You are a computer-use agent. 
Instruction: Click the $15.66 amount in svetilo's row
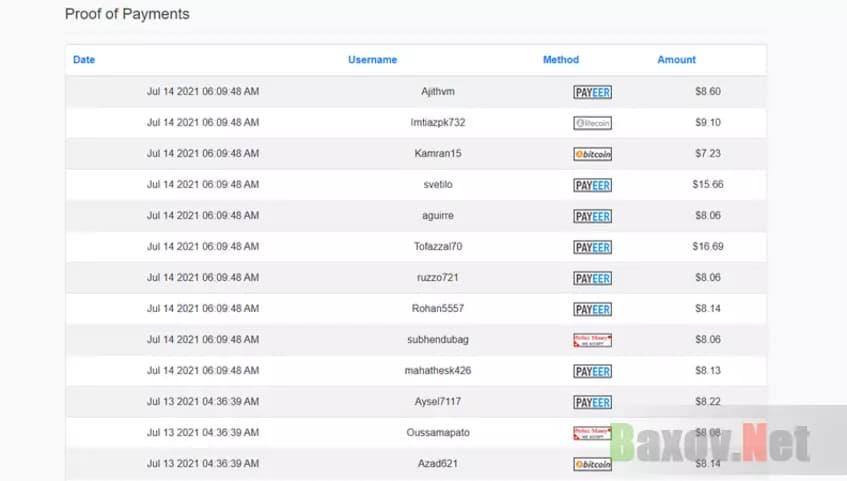click(x=708, y=185)
